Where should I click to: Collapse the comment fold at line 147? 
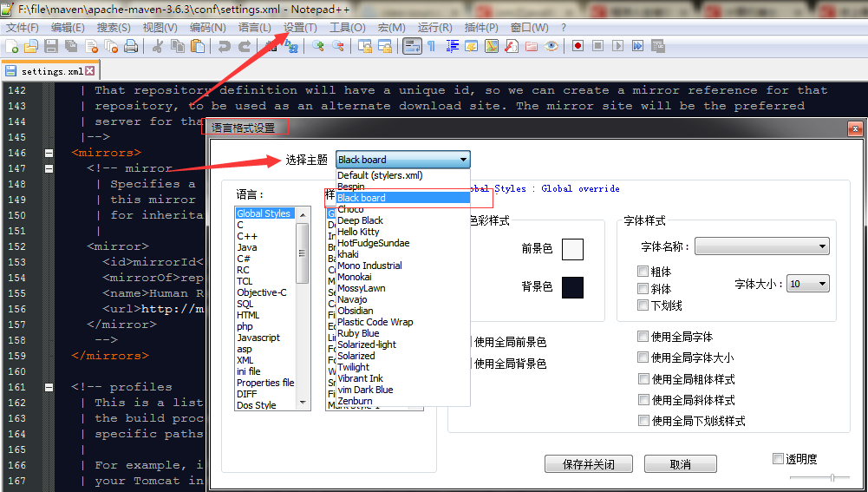49,167
